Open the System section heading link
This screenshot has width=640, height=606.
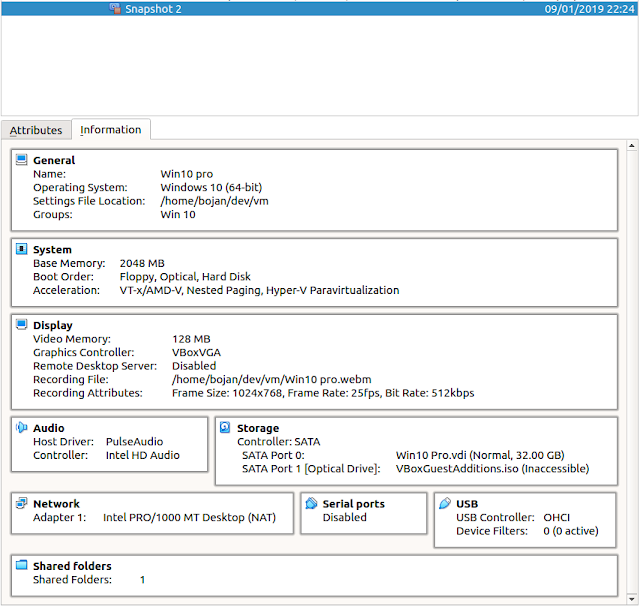click(52, 250)
